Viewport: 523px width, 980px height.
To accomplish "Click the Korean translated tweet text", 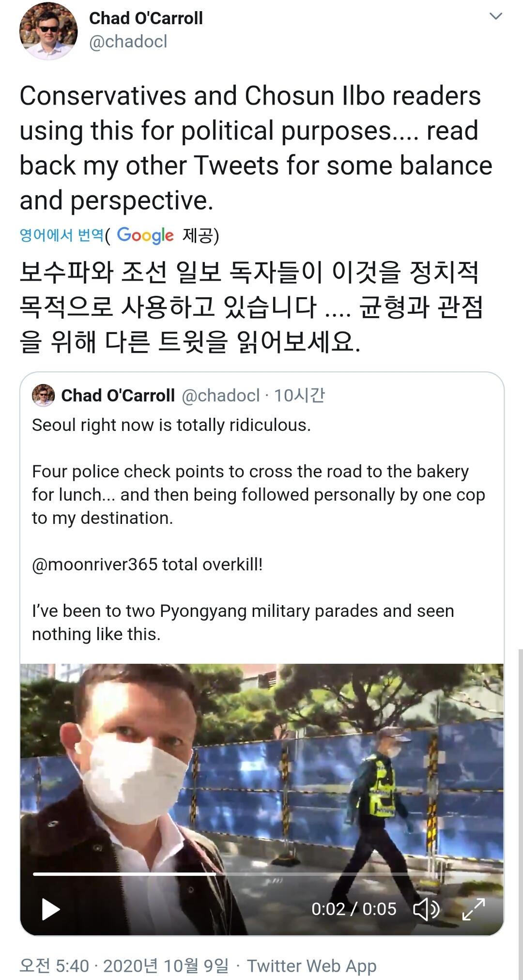I will tap(252, 306).
